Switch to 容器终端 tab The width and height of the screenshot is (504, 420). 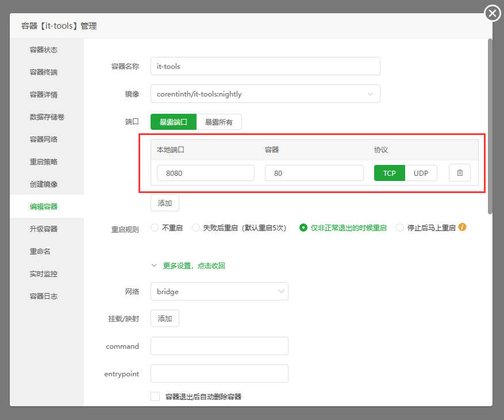coord(44,72)
